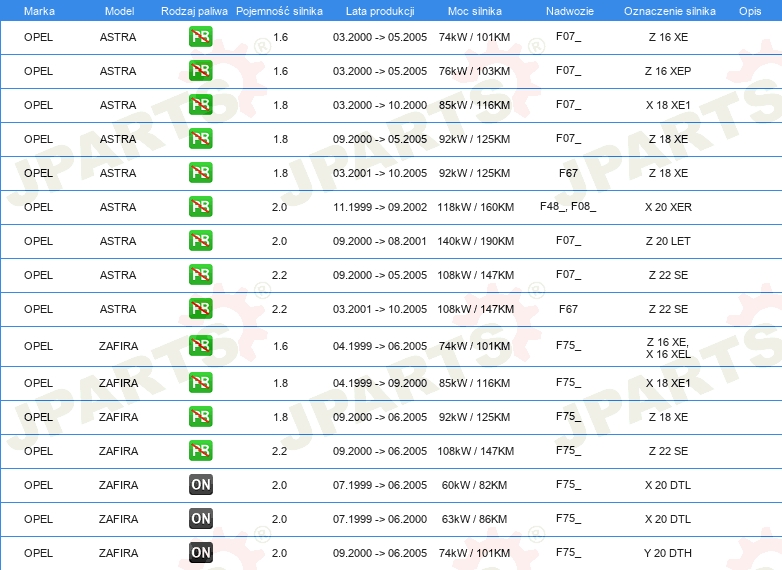The width and height of the screenshot is (782, 570).
Task: Click production years 03.2000 -> 10.2000
Action: coord(380,105)
